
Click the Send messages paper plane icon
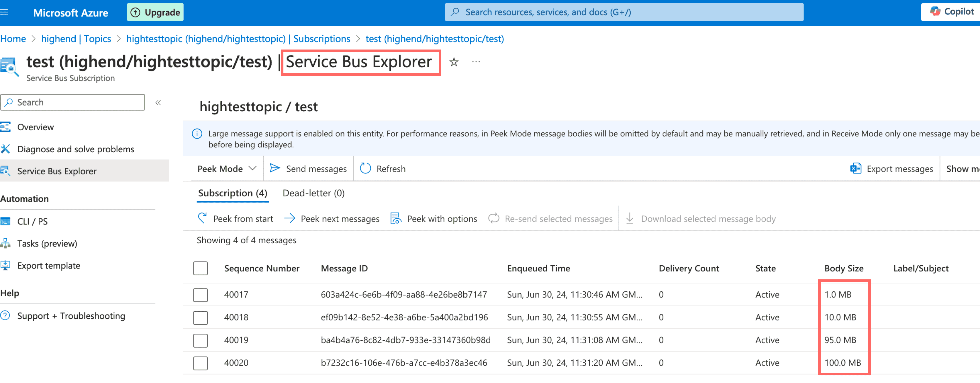[274, 168]
